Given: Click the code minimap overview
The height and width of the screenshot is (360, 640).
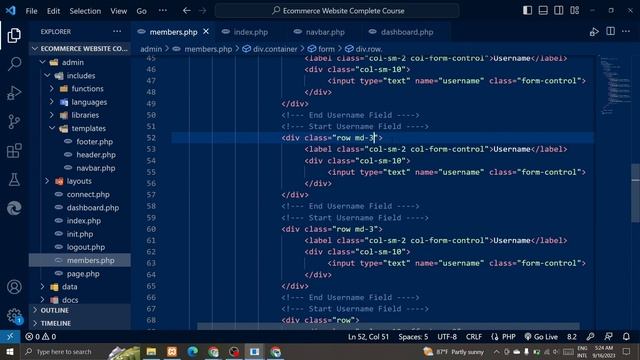Looking at the screenshot, I should [615, 86].
